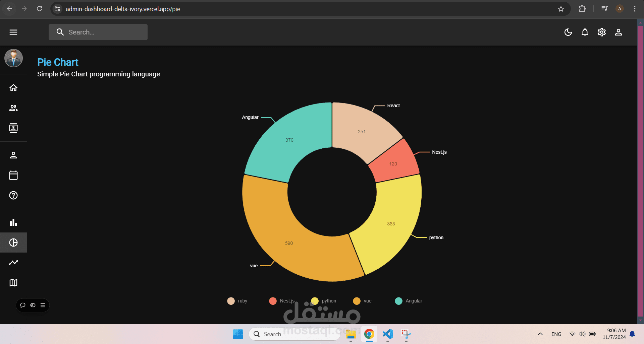Click the python yellow pie slice

click(x=391, y=224)
